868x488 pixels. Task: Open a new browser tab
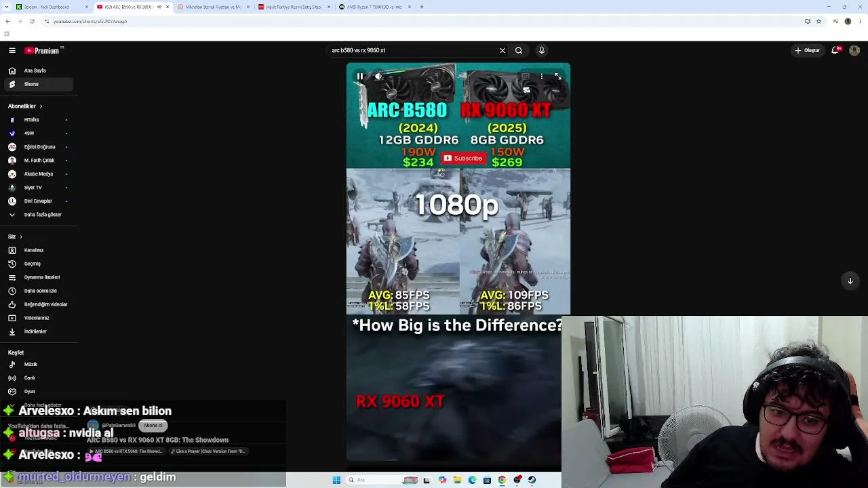tap(422, 7)
